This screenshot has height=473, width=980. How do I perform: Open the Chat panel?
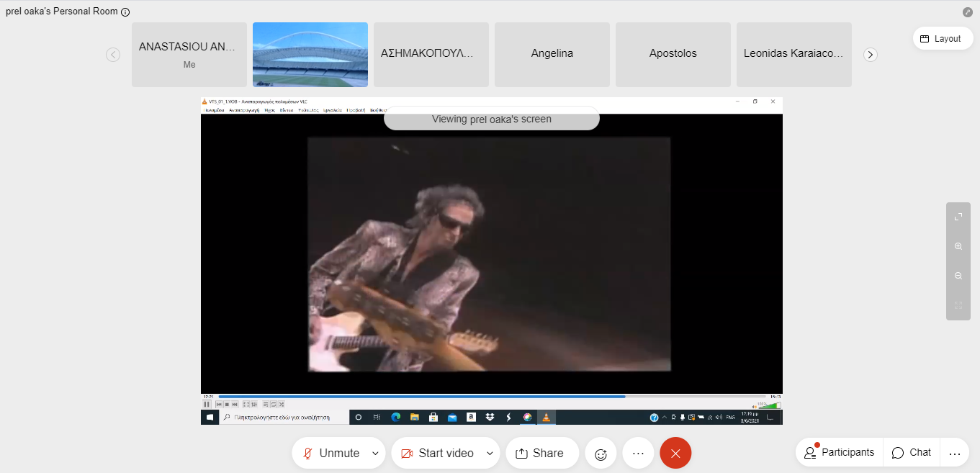(x=912, y=453)
